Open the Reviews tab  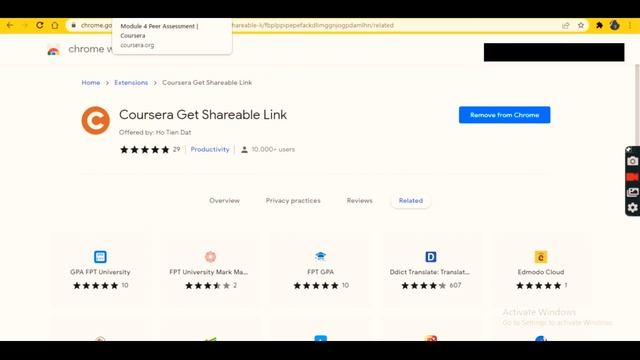pyautogui.click(x=360, y=201)
